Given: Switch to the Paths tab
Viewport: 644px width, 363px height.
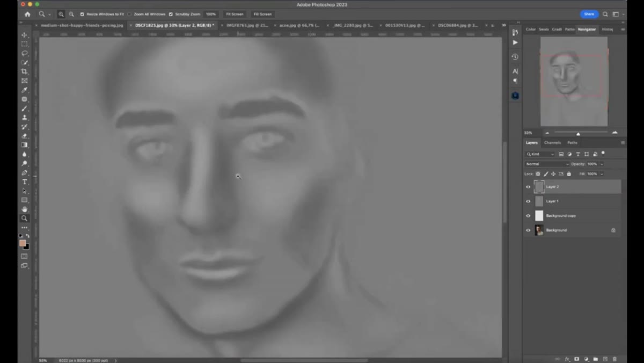Looking at the screenshot, I should 572,143.
